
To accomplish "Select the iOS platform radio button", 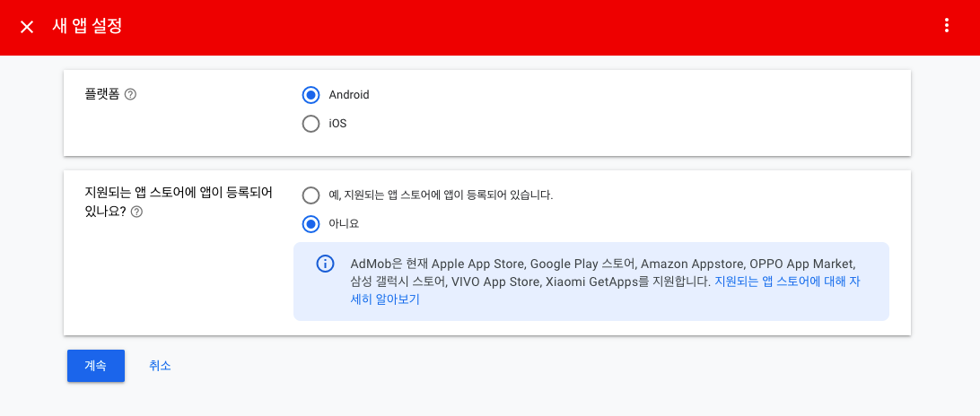I will pos(311,124).
